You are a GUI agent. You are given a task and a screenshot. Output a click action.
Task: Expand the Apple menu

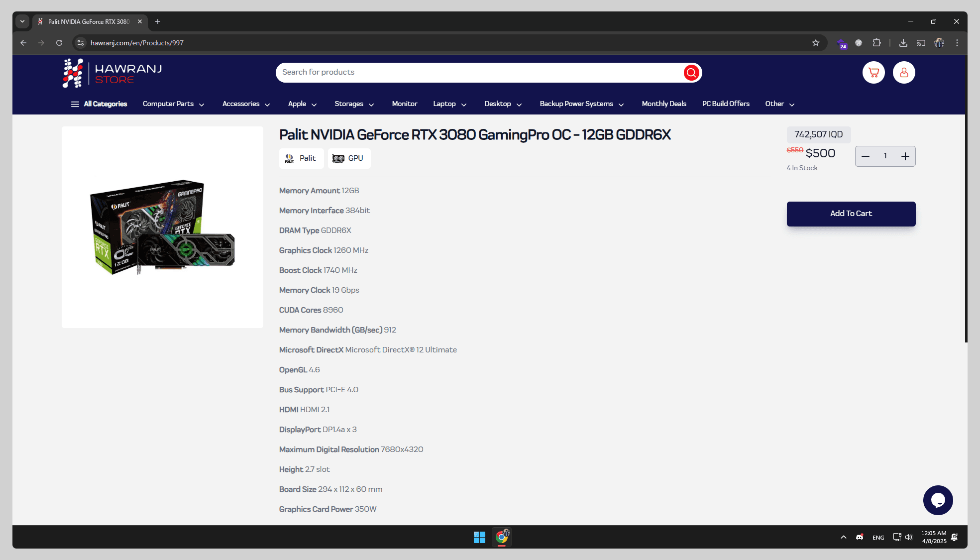302,104
